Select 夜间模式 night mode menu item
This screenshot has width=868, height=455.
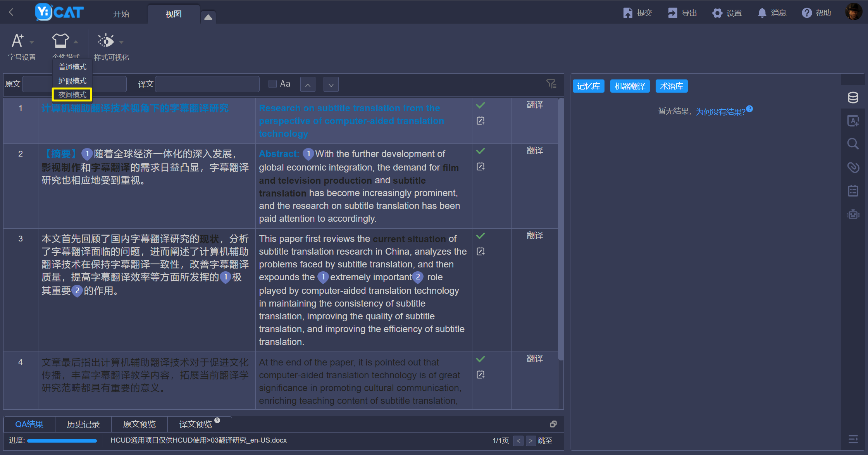pyautogui.click(x=72, y=95)
